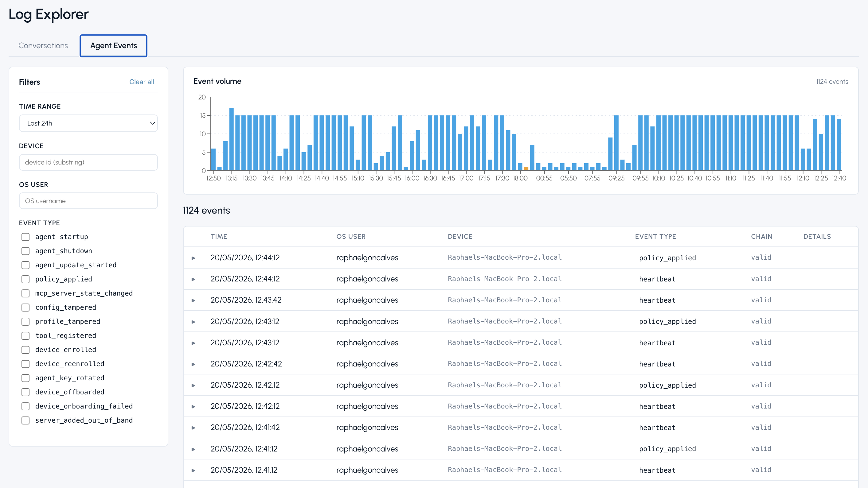Click device name in 12:43:42 row
This screenshot has height=488, width=868.
coord(505,300)
